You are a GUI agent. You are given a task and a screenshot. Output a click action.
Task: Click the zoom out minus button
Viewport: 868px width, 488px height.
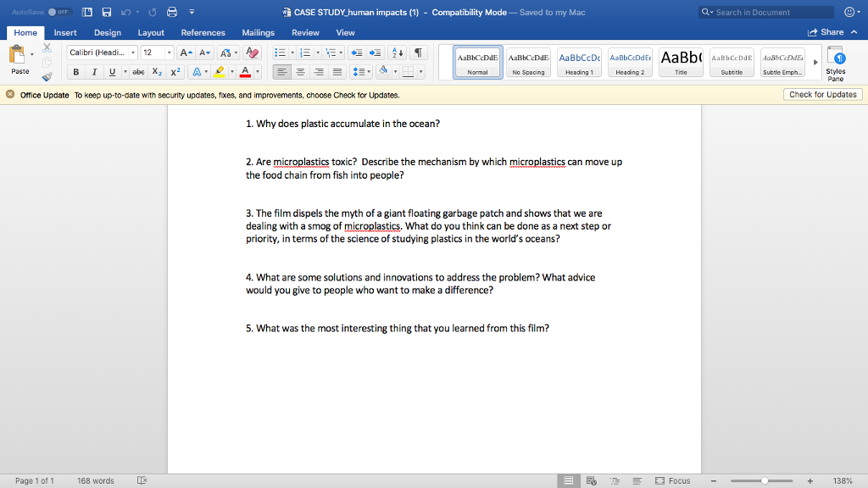[x=714, y=481]
